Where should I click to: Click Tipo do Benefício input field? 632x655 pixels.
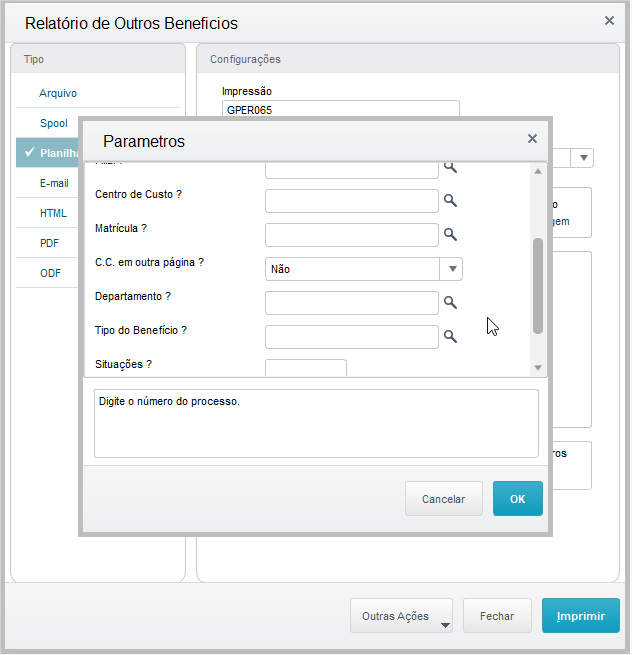coord(352,337)
